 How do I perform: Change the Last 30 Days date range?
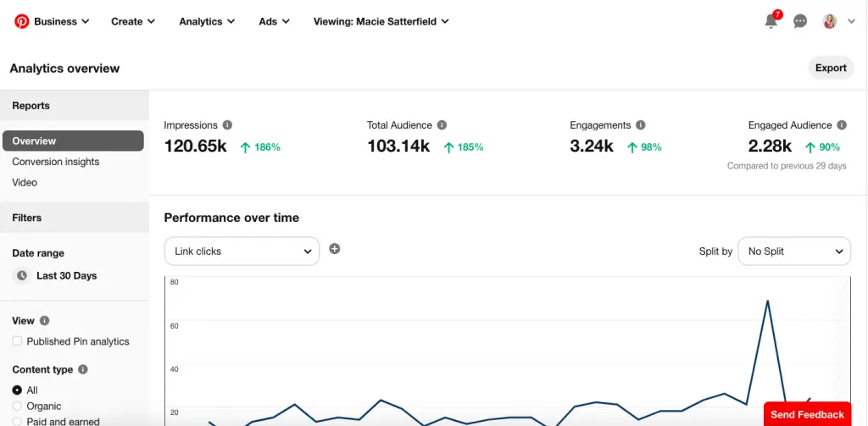[66, 275]
